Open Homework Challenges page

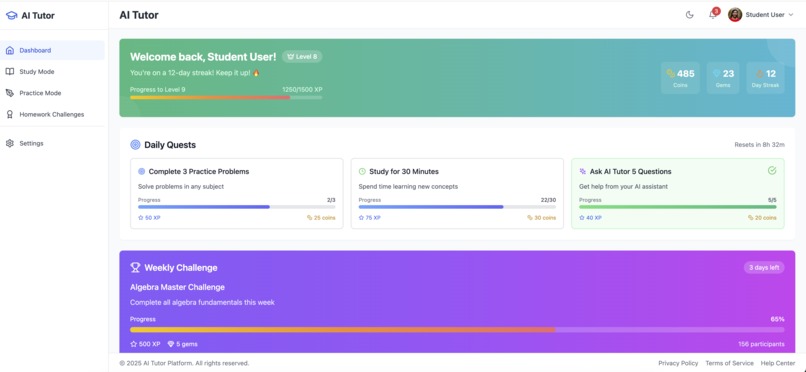52,114
